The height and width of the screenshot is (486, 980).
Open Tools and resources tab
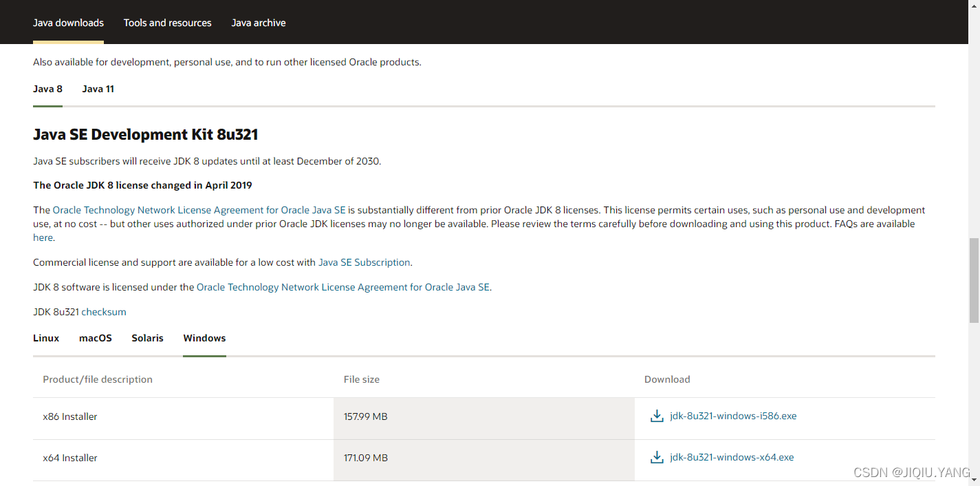[x=168, y=23]
